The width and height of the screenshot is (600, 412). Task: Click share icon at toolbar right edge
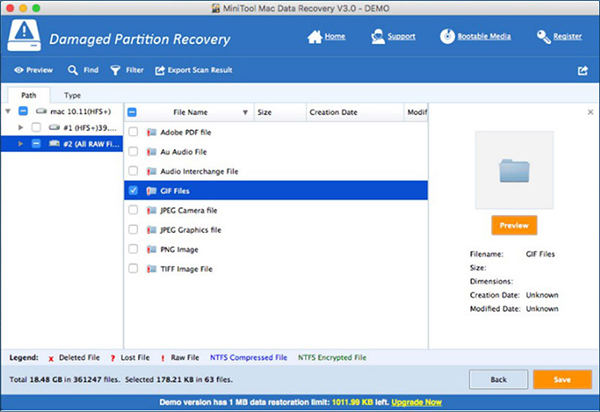(x=582, y=70)
